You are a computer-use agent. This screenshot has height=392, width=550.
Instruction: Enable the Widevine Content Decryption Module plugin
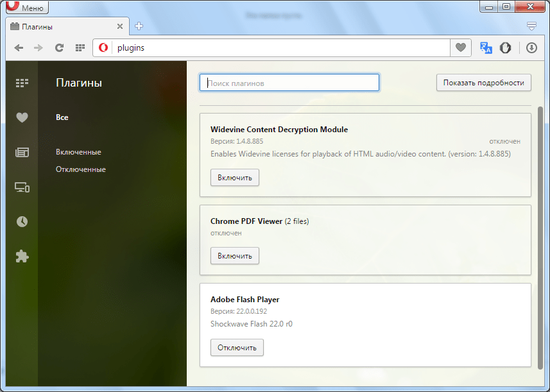pyautogui.click(x=235, y=178)
